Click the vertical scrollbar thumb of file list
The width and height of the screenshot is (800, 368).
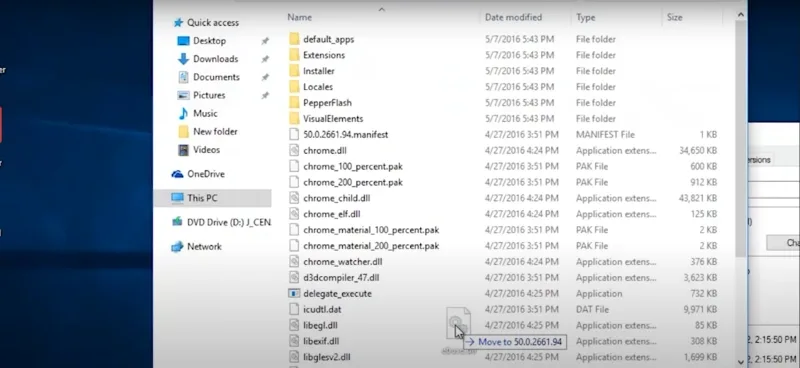click(x=740, y=139)
